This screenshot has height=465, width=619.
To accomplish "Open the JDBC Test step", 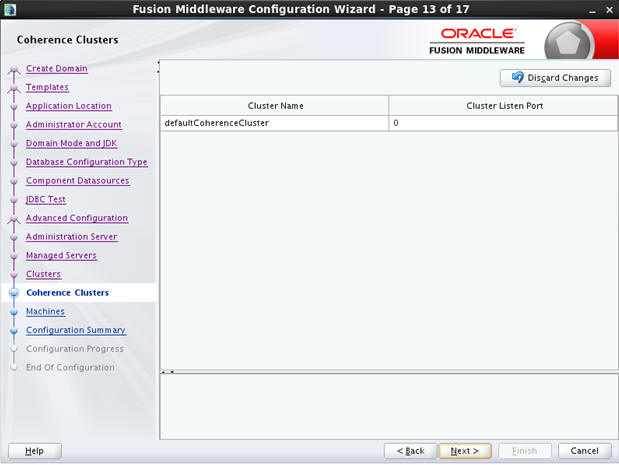I will pyautogui.click(x=46, y=199).
